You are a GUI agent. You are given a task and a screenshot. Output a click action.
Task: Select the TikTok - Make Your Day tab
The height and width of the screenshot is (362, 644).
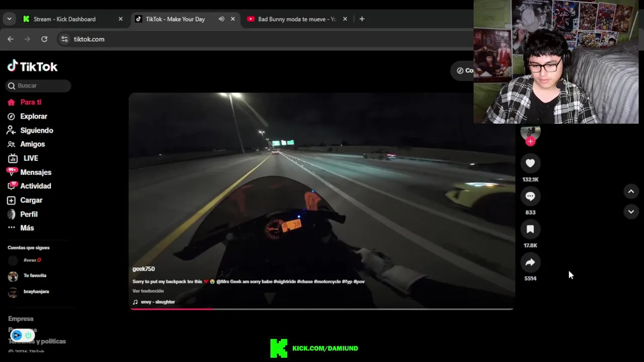(x=175, y=19)
